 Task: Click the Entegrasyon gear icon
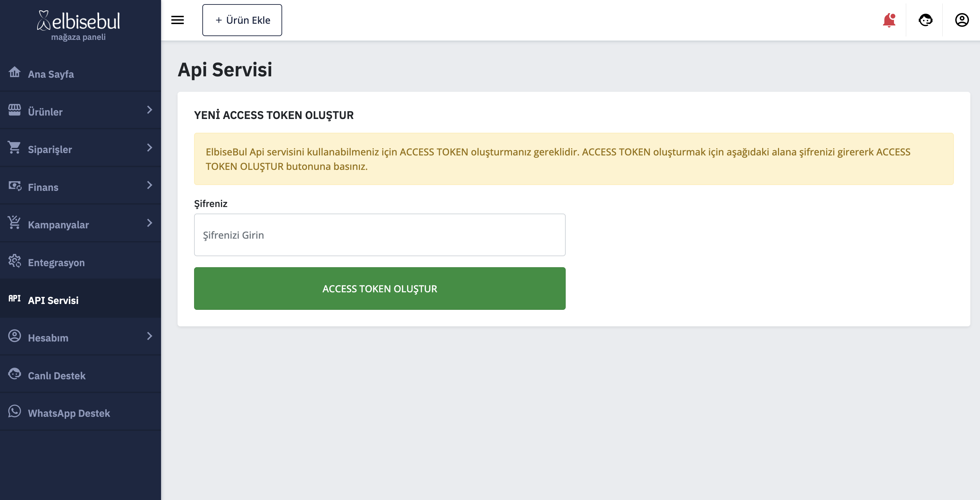14,261
